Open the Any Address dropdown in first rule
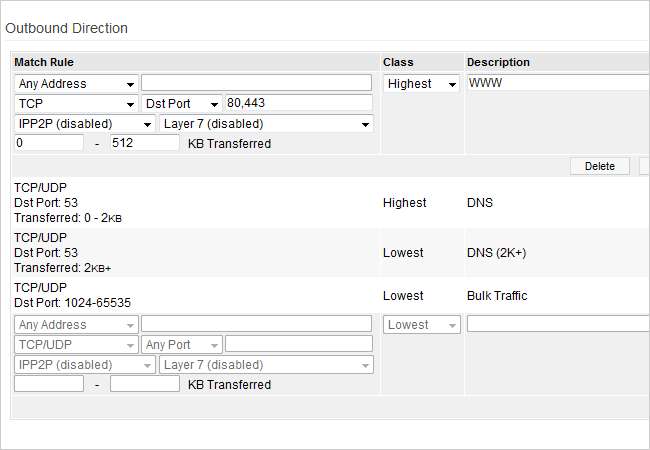This screenshot has width=650, height=450. coord(76,84)
